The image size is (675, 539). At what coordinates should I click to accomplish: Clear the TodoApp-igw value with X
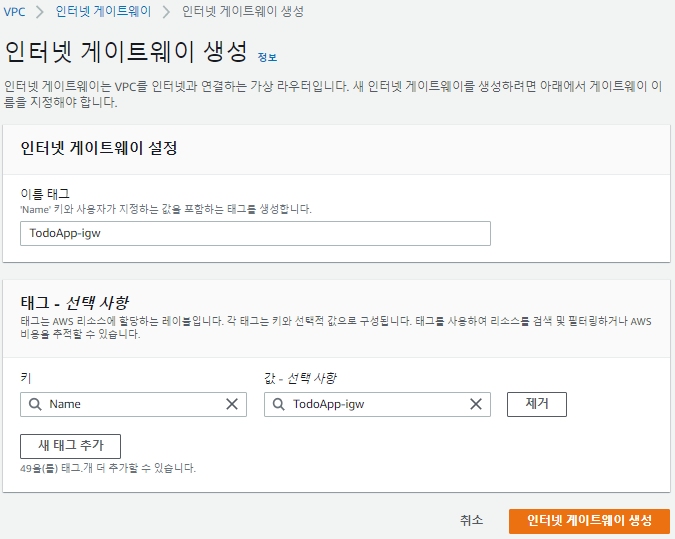tap(476, 404)
